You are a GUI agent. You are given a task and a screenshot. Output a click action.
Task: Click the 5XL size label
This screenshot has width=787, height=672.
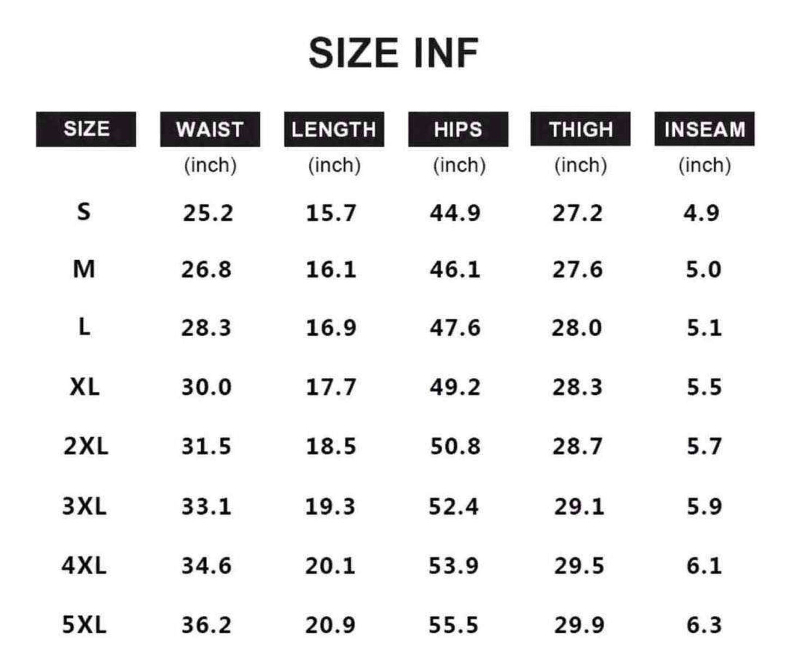84,625
